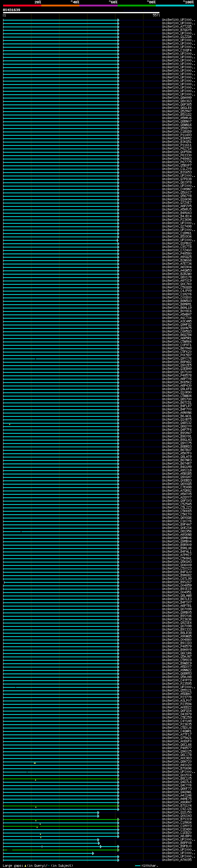This screenshot has width=197, height=868.
Task: Click the orange ~40% legend bar
Action: [61, 6]
